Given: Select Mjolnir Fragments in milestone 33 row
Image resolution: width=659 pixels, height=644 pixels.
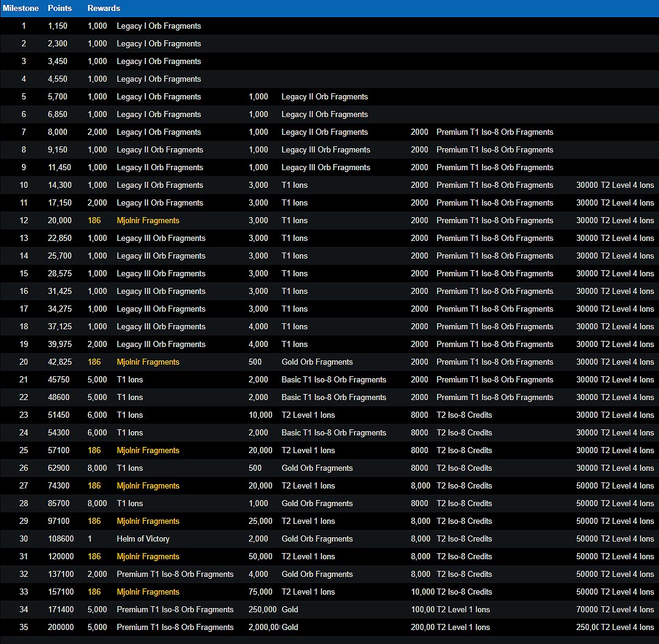Looking at the screenshot, I should pos(148,592).
